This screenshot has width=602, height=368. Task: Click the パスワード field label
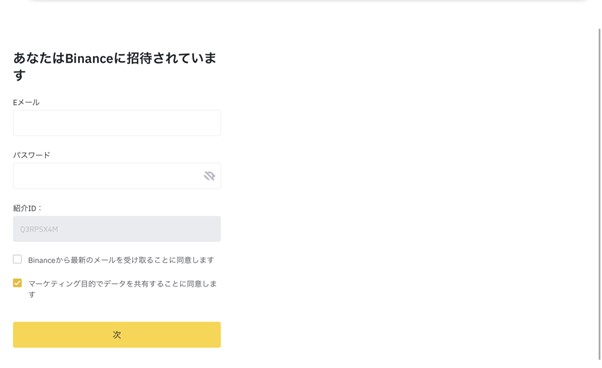[x=31, y=155]
